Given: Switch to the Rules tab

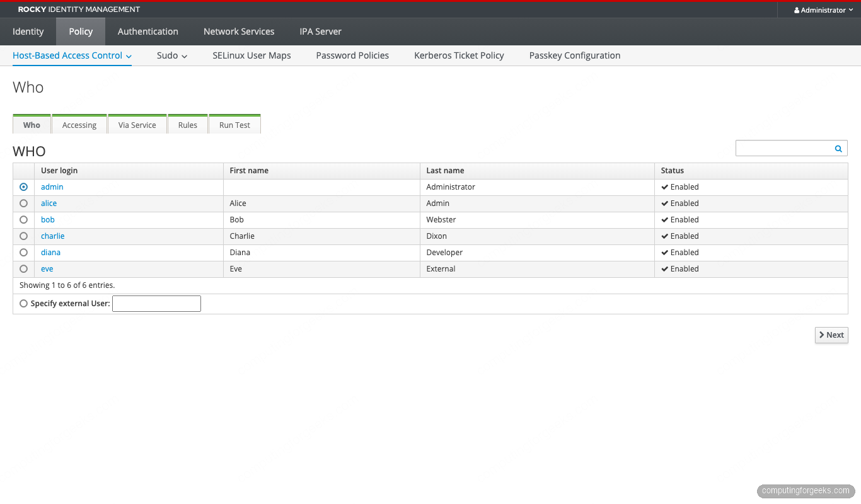Looking at the screenshot, I should click(x=188, y=124).
